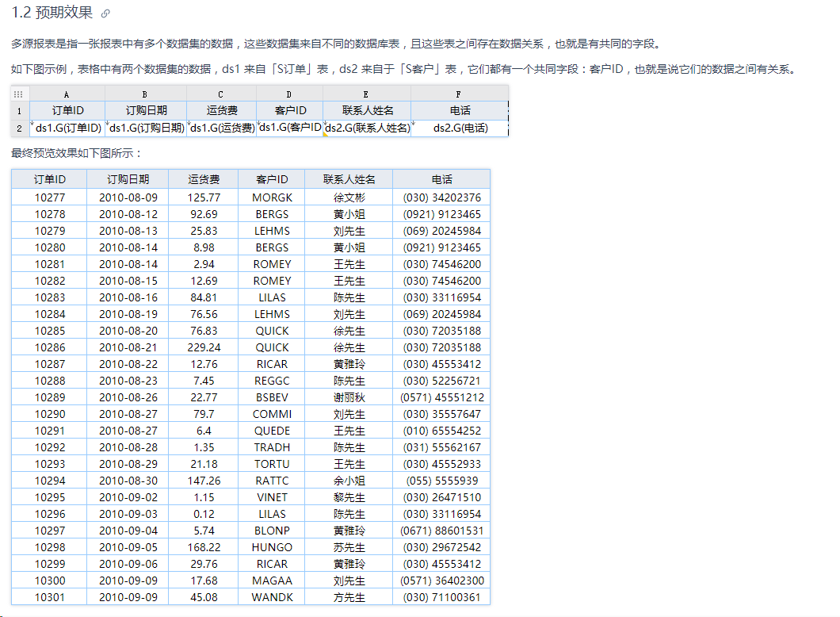Click the example spreadsheet design image
The height and width of the screenshot is (617, 840).
tap(260, 111)
